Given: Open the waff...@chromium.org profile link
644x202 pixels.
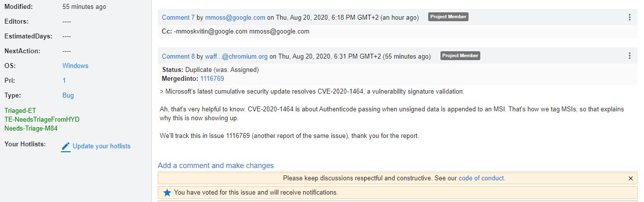Looking at the screenshot, I should [x=236, y=56].
